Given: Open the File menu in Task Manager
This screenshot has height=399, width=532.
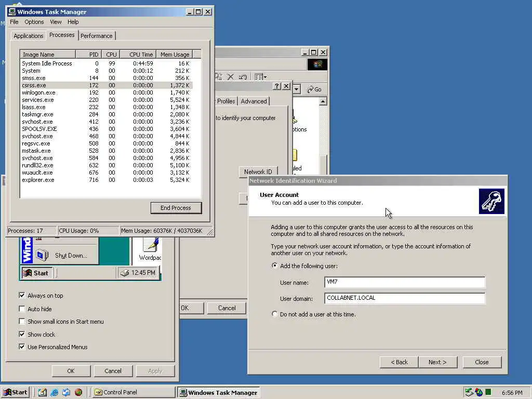Looking at the screenshot, I should [14, 22].
